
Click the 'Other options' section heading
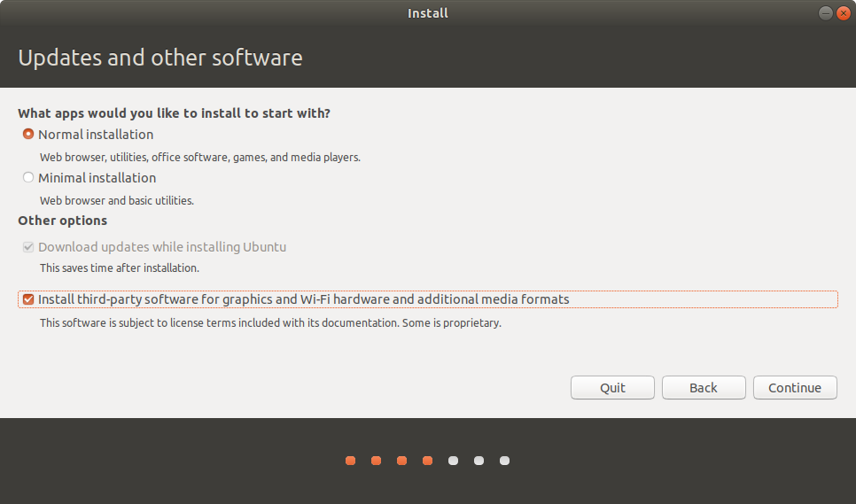(62, 221)
